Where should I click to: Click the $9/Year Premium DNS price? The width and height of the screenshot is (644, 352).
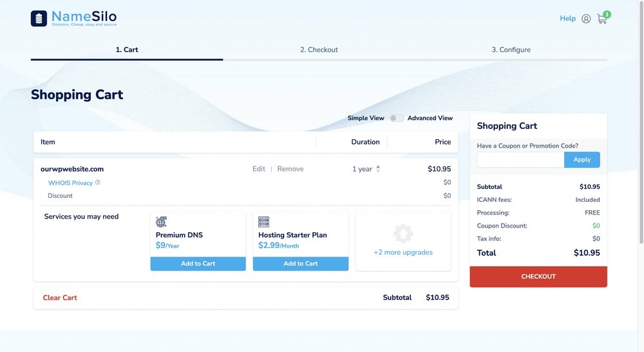click(x=167, y=246)
